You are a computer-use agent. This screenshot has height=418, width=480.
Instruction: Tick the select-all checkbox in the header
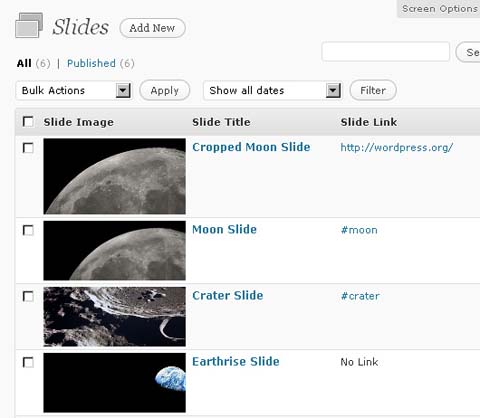(28, 122)
